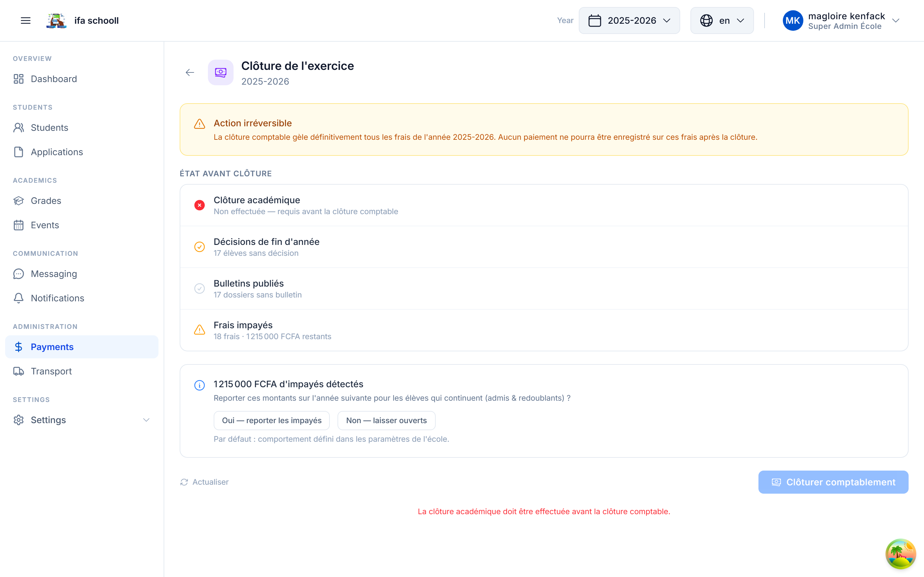This screenshot has width=924, height=577.
Task: Click the hamburger menu icon
Action: tap(26, 21)
